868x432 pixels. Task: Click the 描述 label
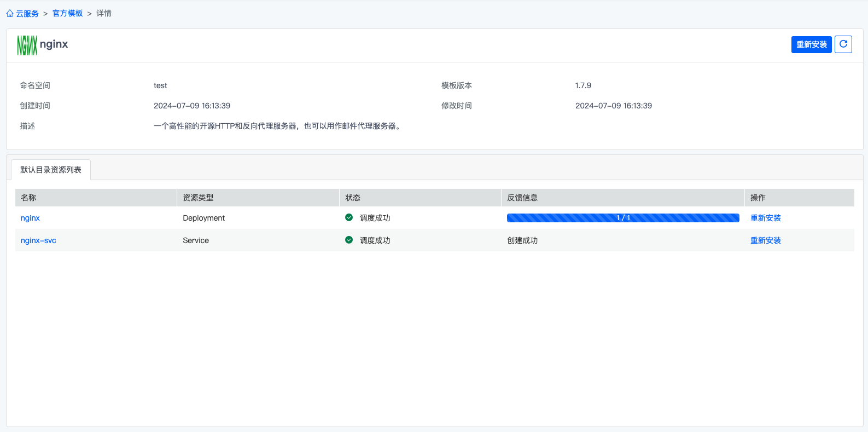point(27,126)
